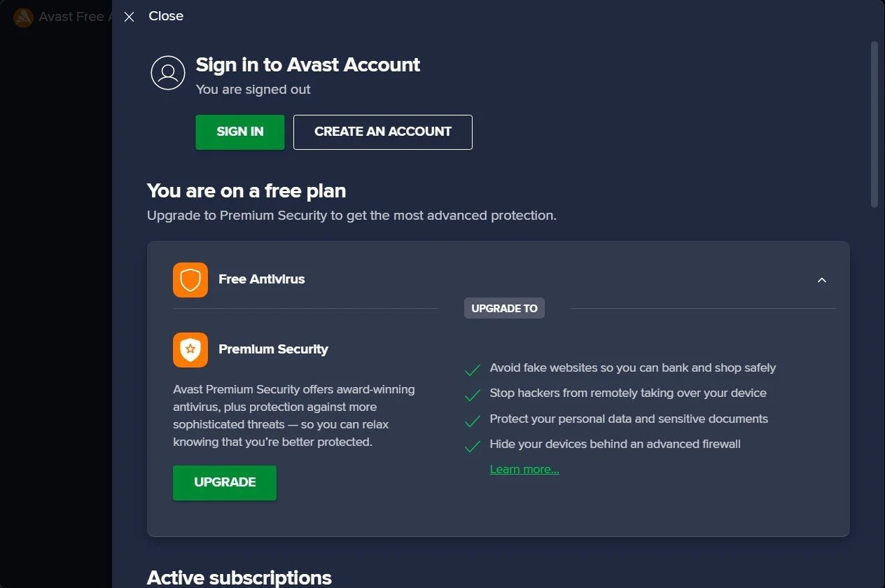Click the Sign in to Avast Account heading
This screenshot has height=588, width=885.
tap(307, 65)
